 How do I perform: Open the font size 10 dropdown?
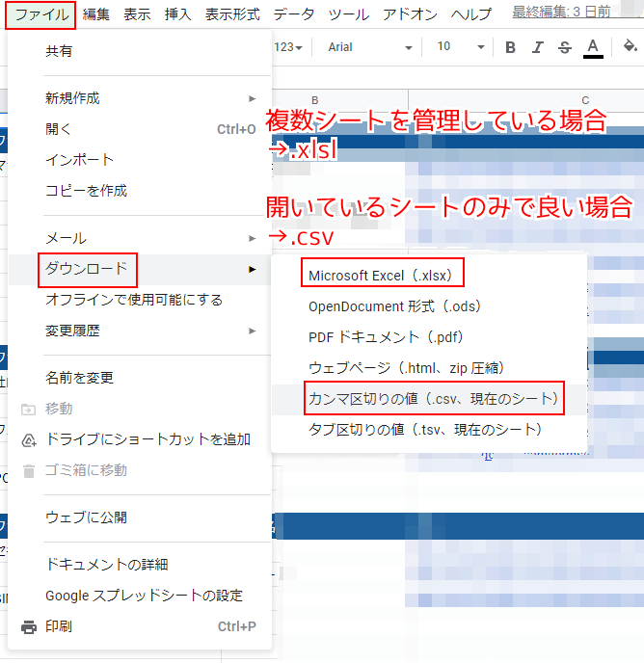click(458, 47)
